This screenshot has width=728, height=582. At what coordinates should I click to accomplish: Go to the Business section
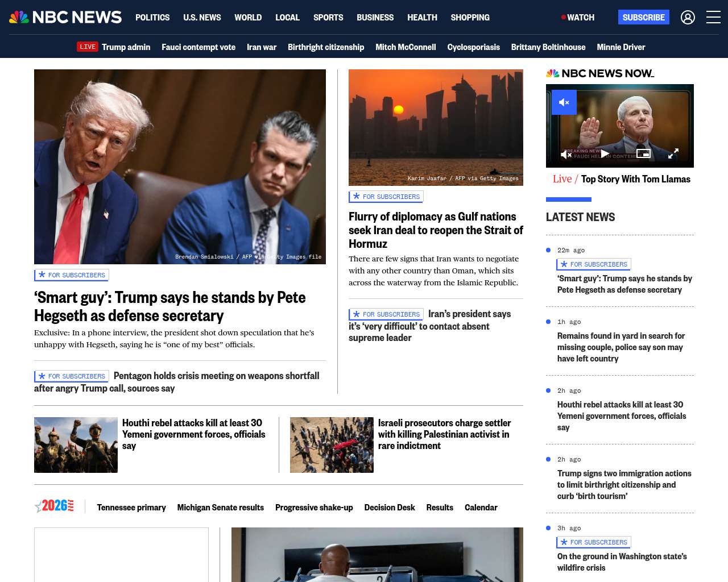coord(375,18)
